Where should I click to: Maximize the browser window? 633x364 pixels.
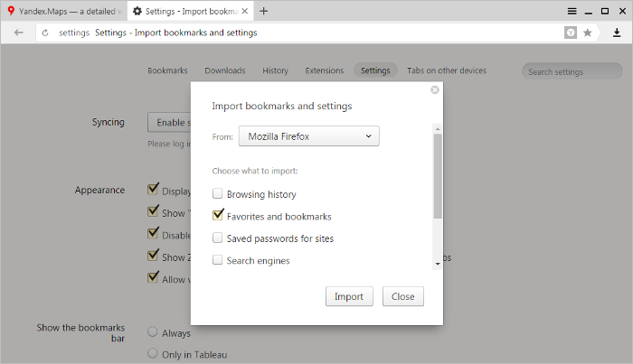click(x=605, y=11)
